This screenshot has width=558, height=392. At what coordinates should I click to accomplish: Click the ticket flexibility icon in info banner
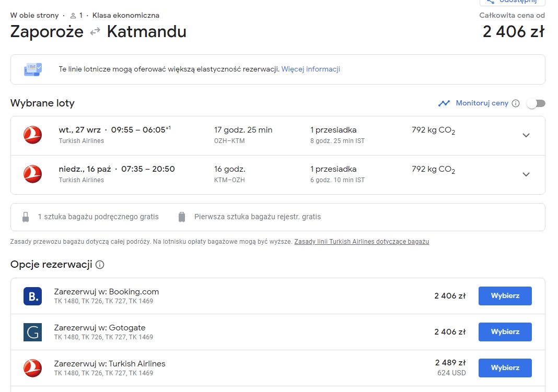(33, 69)
